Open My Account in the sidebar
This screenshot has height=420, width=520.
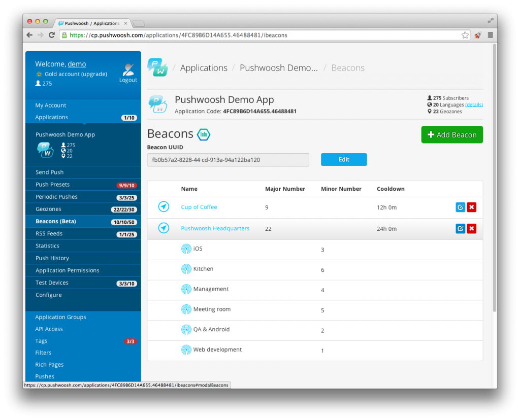click(x=51, y=106)
